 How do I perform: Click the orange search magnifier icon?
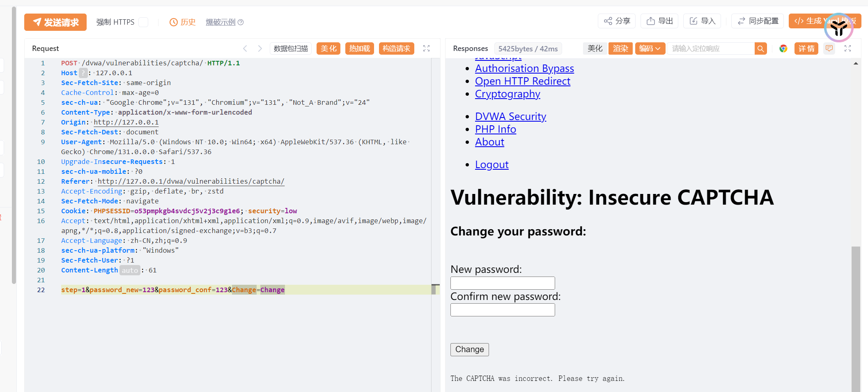click(x=761, y=48)
